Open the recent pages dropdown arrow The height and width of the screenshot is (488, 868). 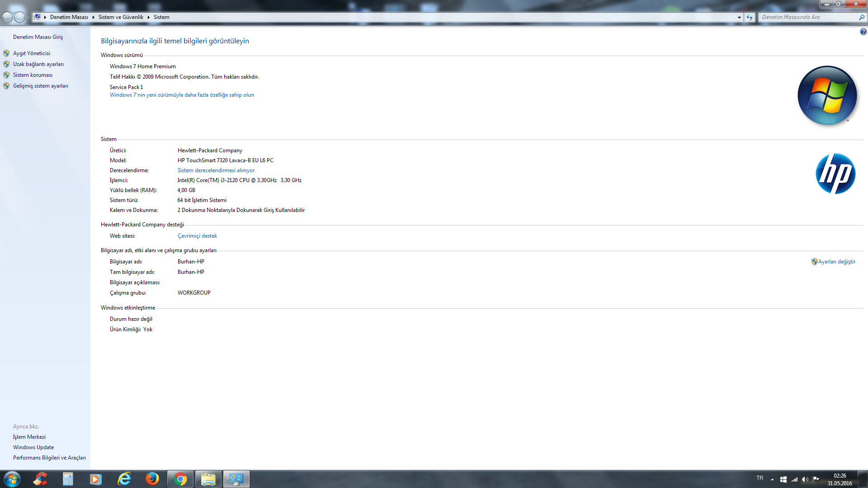tap(28, 18)
